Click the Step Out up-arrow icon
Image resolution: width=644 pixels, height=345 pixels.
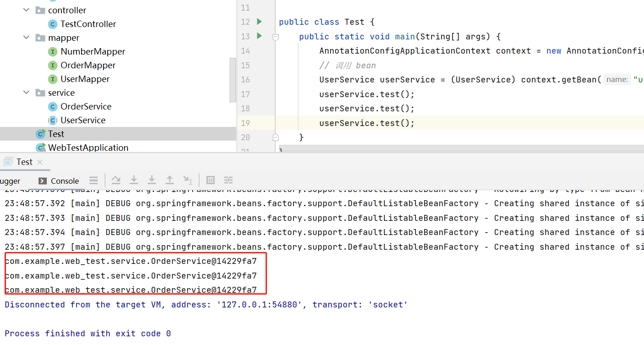tap(170, 180)
